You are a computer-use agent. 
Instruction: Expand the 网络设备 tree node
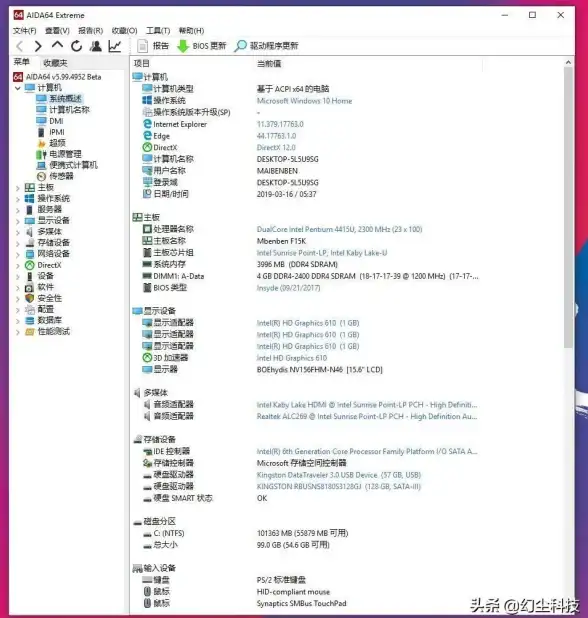[x=18, y=254]
